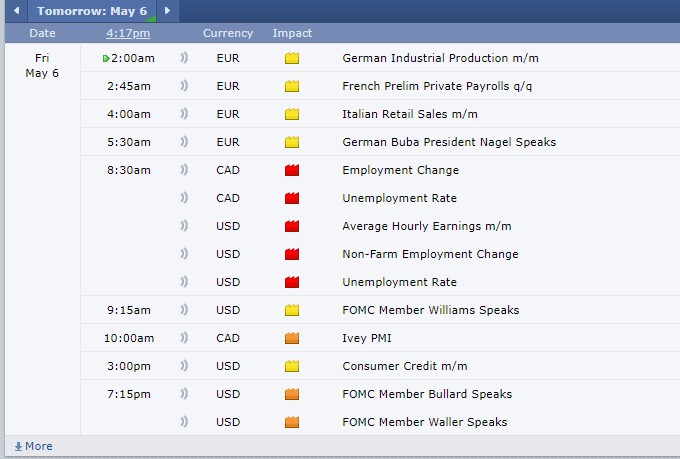680x459 pixels.
Task: Open German Buba President Nagel Speaks event
Action: click(448, 142)
